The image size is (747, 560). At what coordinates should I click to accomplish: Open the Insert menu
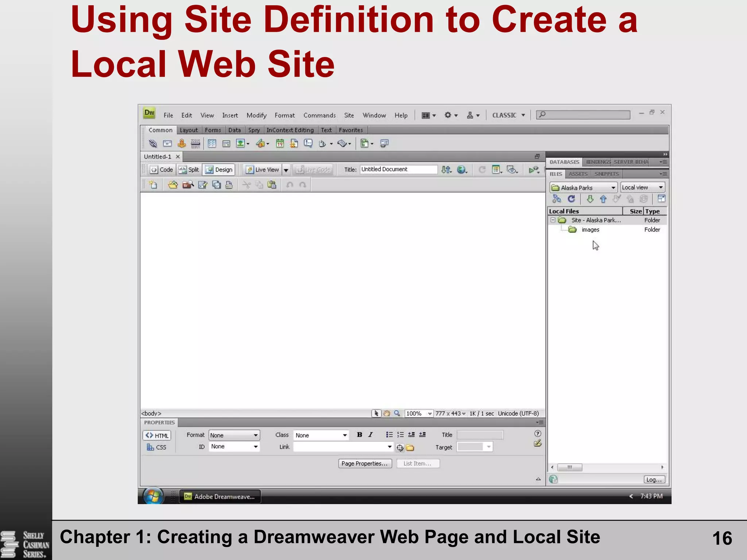click(230, 116)
